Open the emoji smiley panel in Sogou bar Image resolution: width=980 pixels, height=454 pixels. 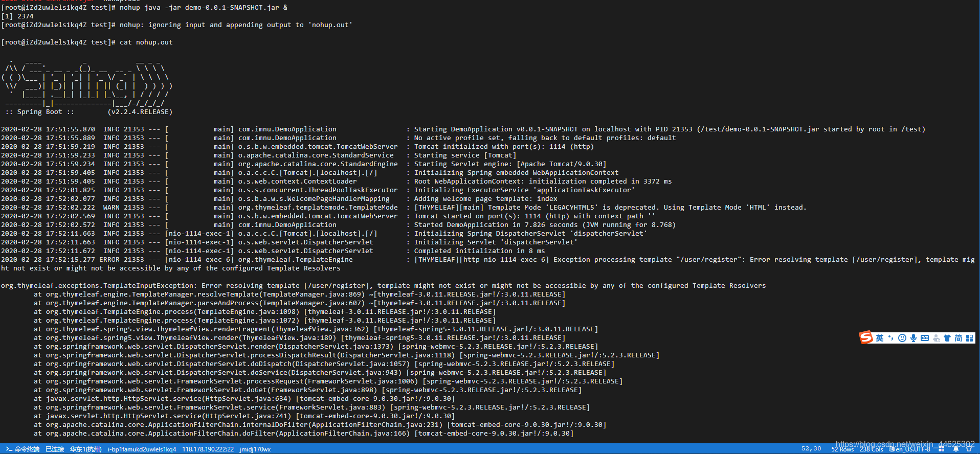(902, 338)
